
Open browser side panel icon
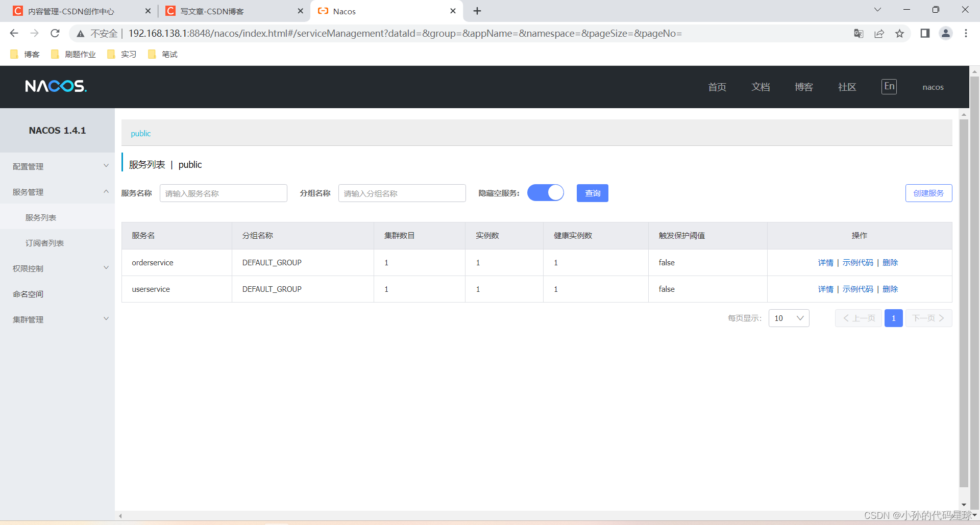pos(925,33)
